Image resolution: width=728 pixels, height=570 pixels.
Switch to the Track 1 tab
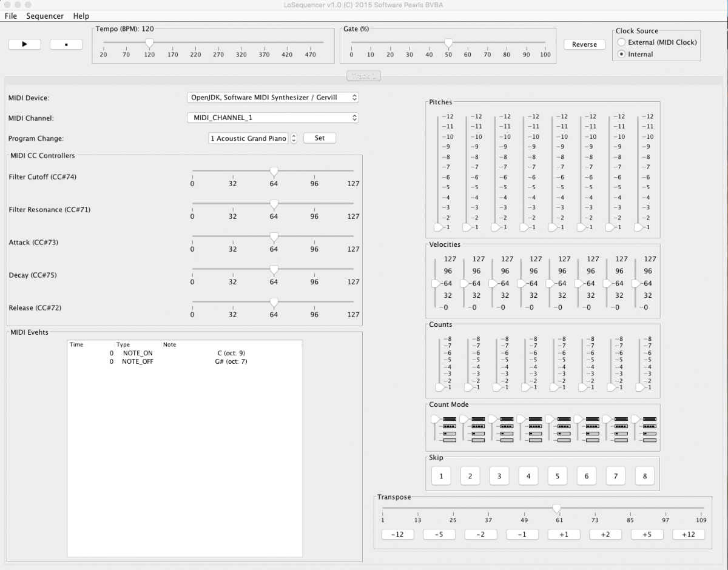point(363,76)
